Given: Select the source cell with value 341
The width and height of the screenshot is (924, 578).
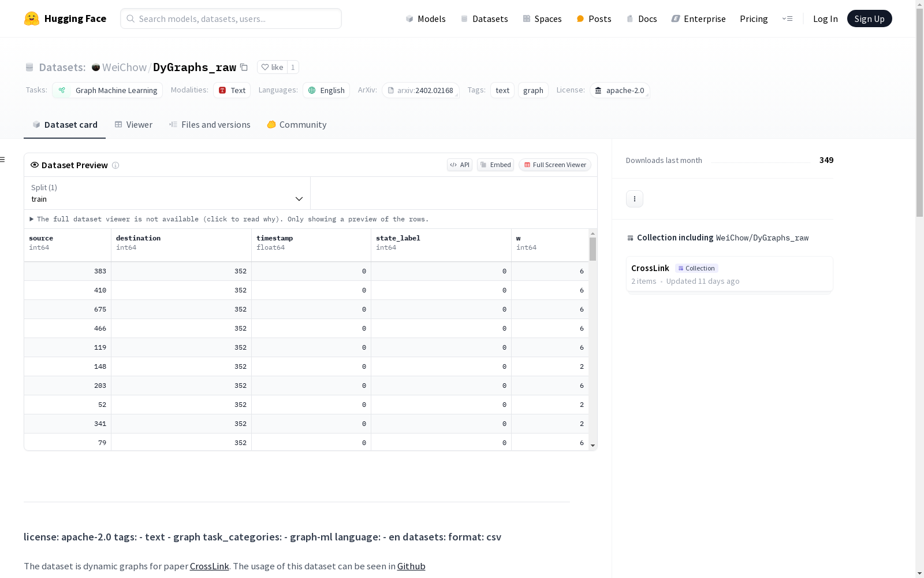Looking at the screenshot, I should tap(68, 424).
